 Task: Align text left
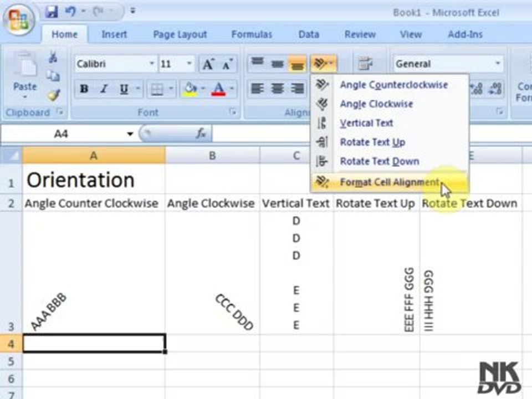click(x=257, y=89)
